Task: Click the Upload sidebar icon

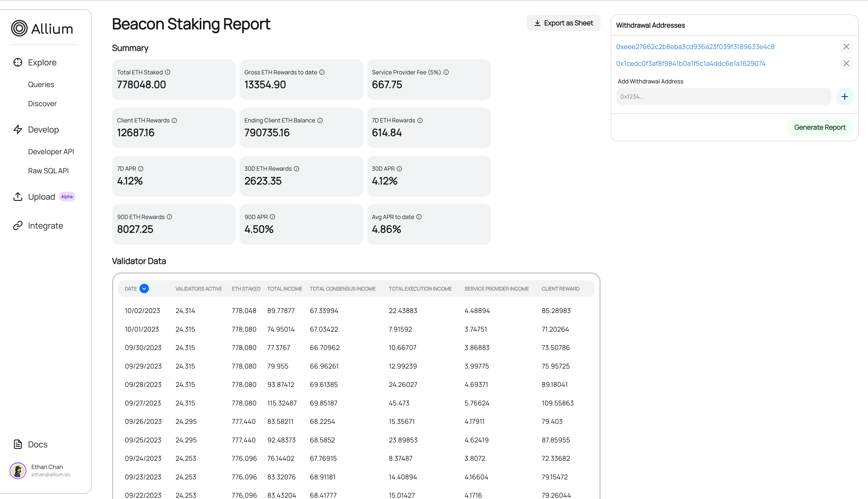Action: (x=18, y=196)
